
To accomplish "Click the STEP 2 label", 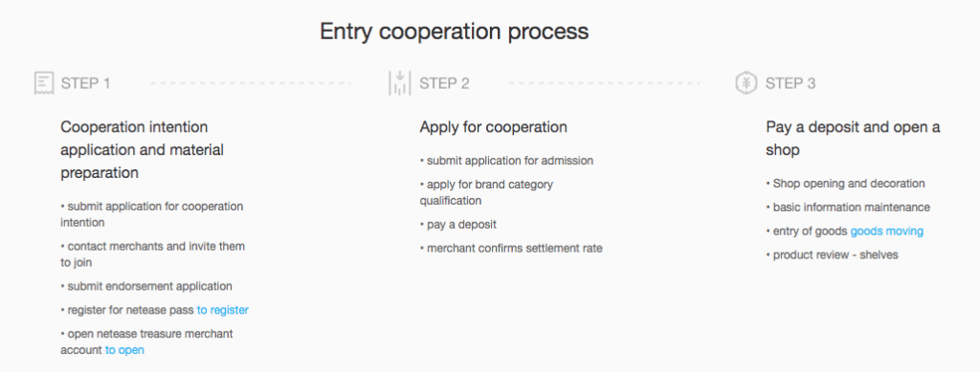I will point(444,83).
